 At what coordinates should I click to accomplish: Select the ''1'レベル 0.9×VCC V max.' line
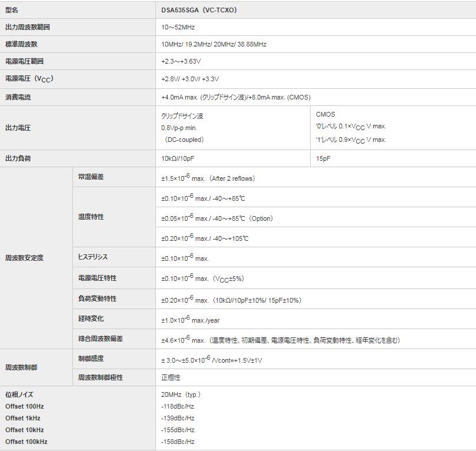point(351,140)
